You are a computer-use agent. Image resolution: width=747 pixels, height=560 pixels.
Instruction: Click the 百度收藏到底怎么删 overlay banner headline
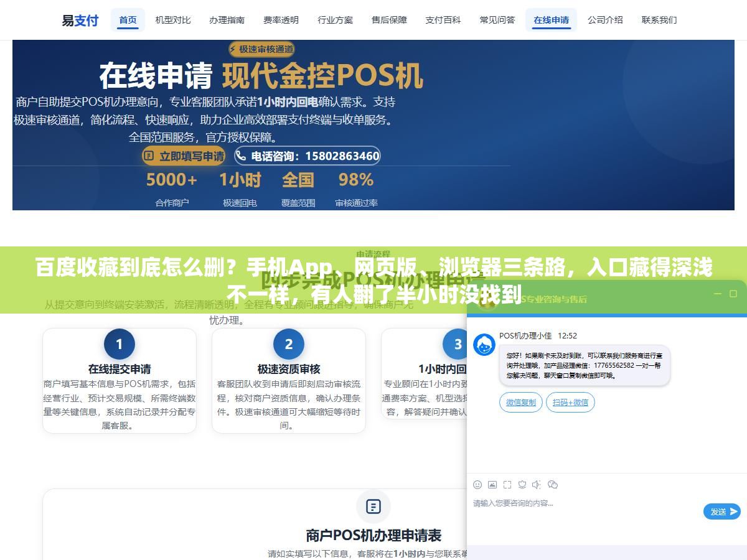coord(374,280)
